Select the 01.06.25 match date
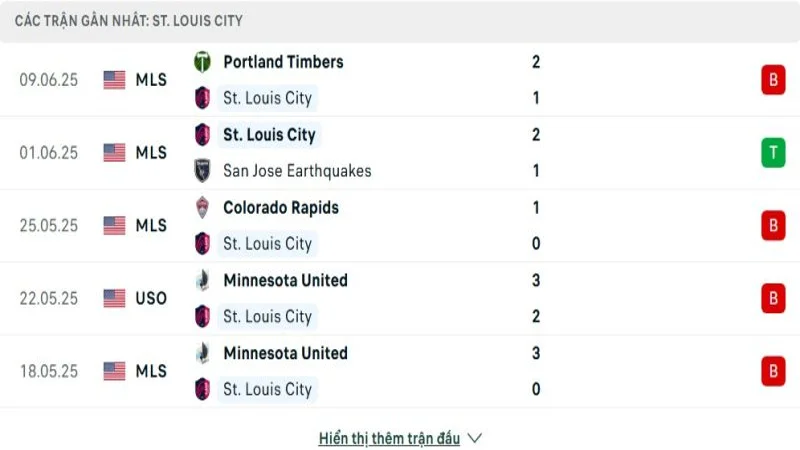Viewport: 800px width, 450px height. pos(48,153)
